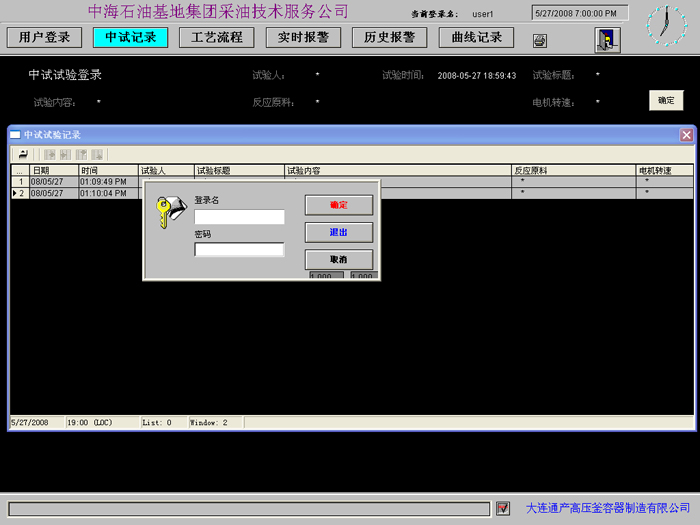Click the exit door icon
The height and width of the screenshot is (525, 700).
pyautogui.click(x=607, y=39)
